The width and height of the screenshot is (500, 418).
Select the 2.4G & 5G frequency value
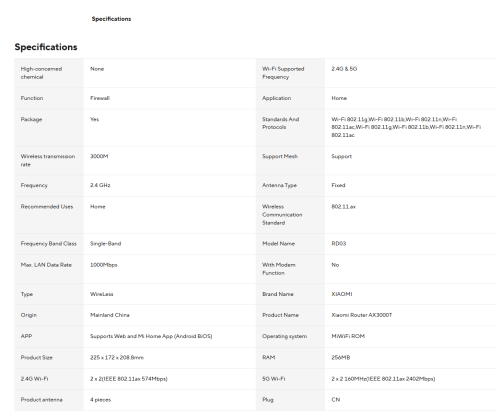click(344, 69)
